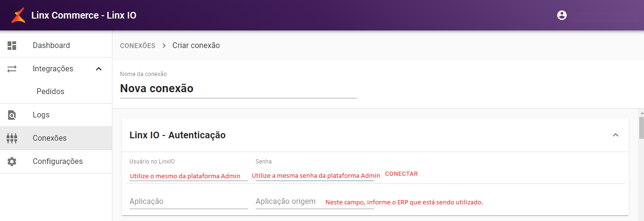Click the Criar conexão breadcrumb text

pos(196,46)
